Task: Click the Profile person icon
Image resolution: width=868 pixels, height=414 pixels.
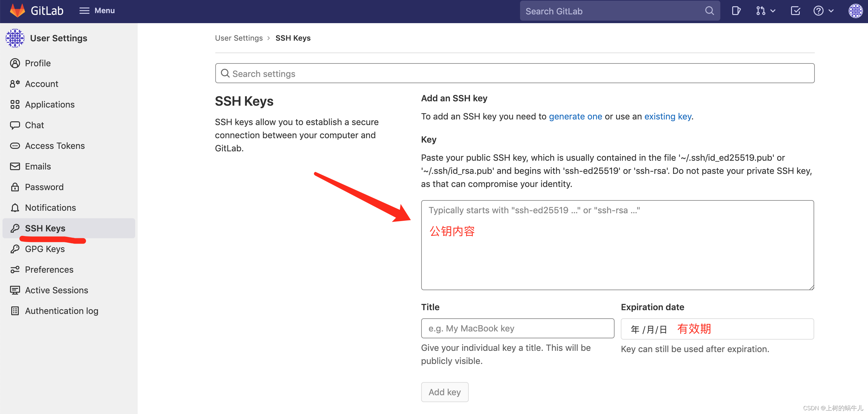Action: (15, 63)
